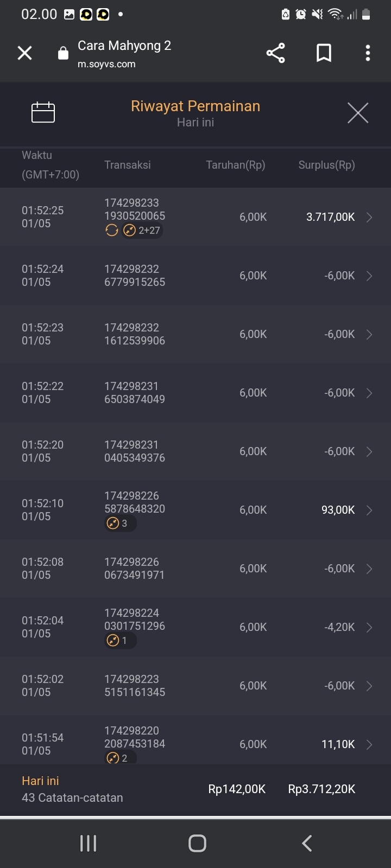The width and height of the screenshot is (391, 868).
Task: Tap the free spin icon on 01:52:25 row
Action: pyautogui.click(x=112, y=231)
